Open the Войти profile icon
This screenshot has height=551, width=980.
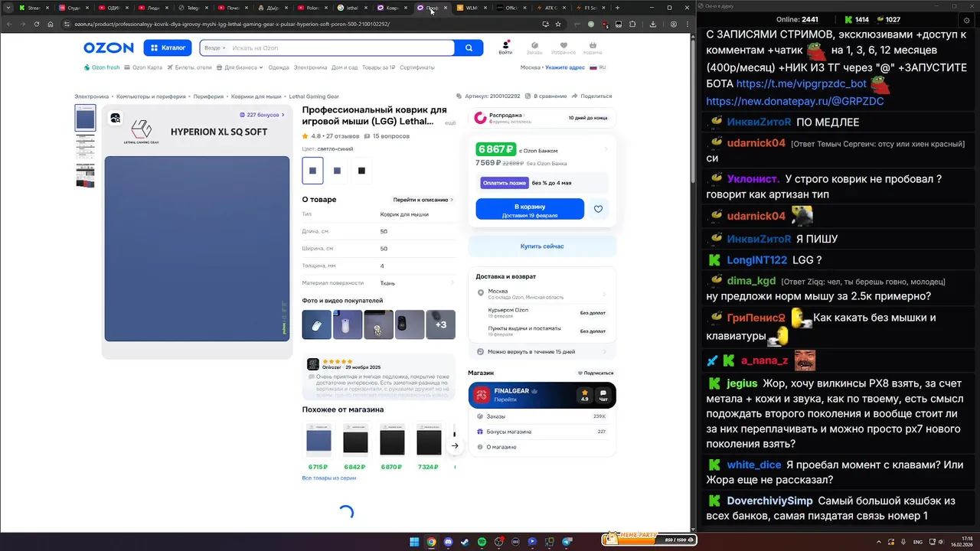coord(505,47)
